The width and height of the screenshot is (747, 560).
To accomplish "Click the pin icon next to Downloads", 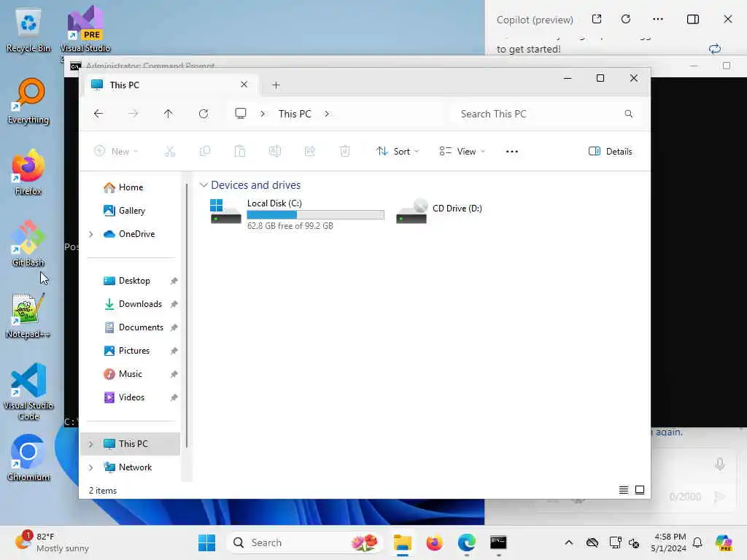I will [174, 304].
